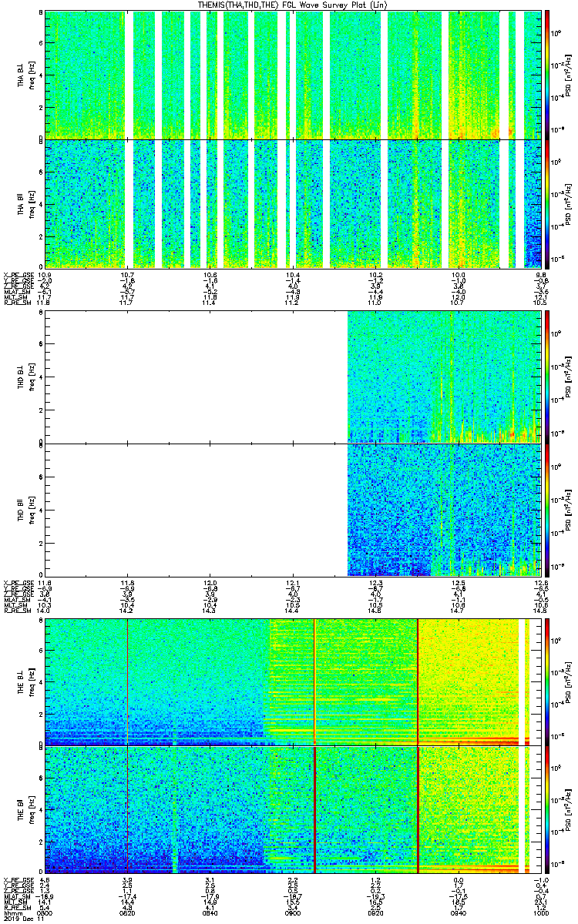
Task: Click the 0840 time tick label
Action: coord(210,913)
